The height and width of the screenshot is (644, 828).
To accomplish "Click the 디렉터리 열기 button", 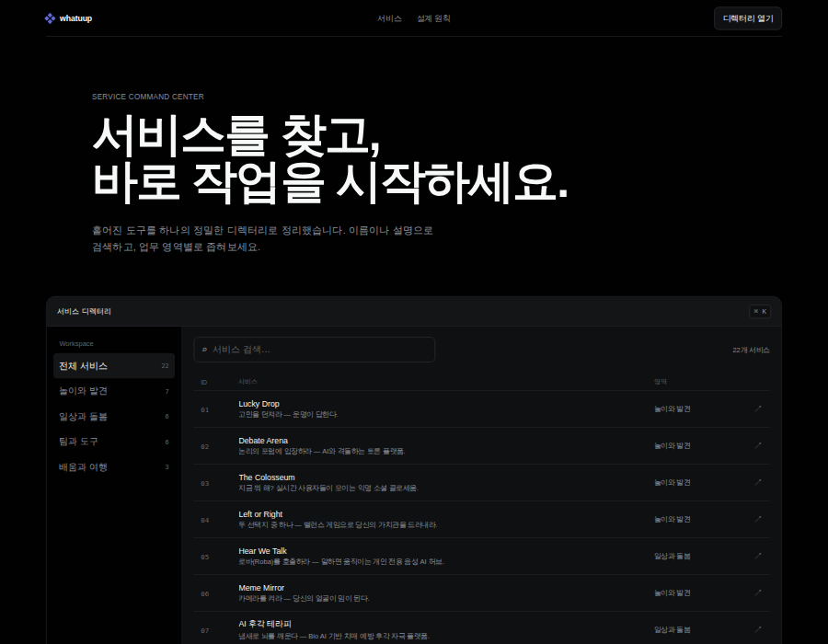I will (748, 18).
